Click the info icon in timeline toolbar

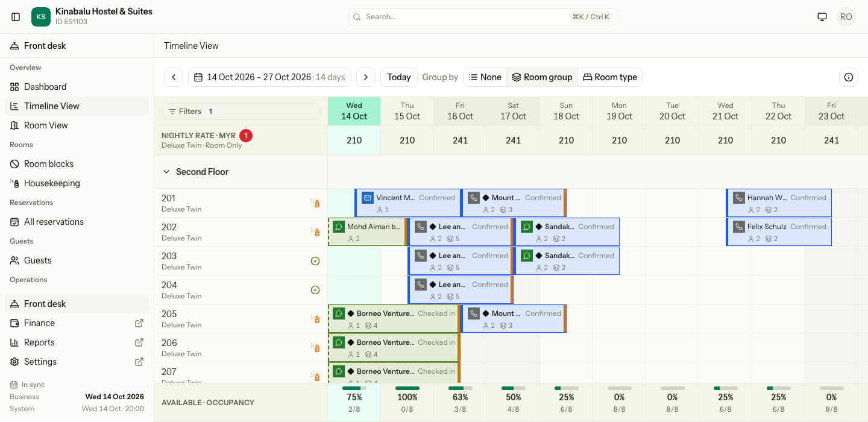tap(849, 77)
